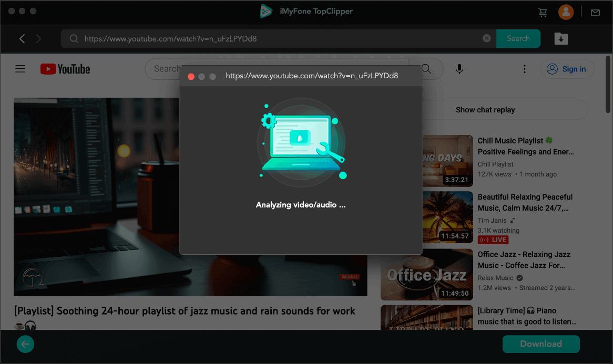This screenshot has width=613, height=364.
Task: Click the YouTube Sign in link
Action: click(x=567, y=69)
